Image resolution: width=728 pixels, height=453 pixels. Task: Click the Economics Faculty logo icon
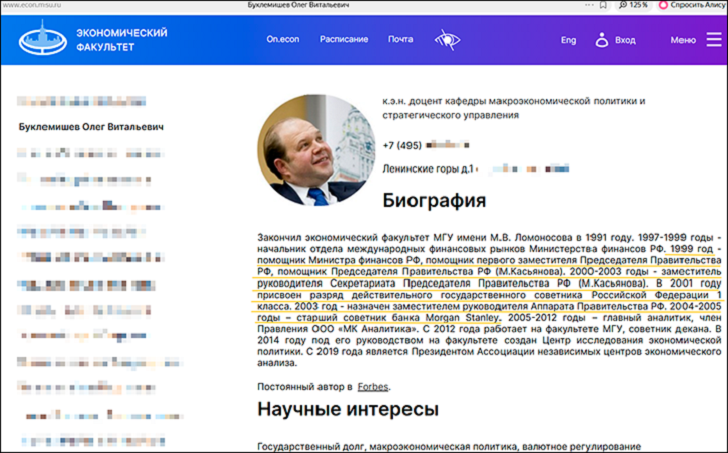42,40
